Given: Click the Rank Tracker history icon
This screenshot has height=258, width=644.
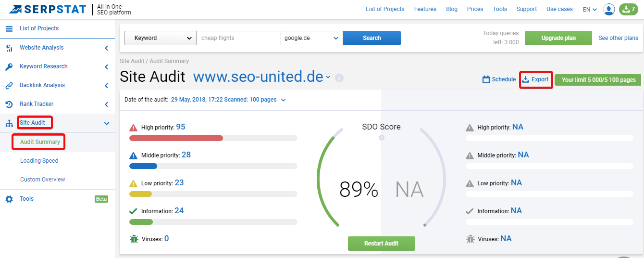Looking at the screenshot, I should pyautogui.click(x=9, y=104).
